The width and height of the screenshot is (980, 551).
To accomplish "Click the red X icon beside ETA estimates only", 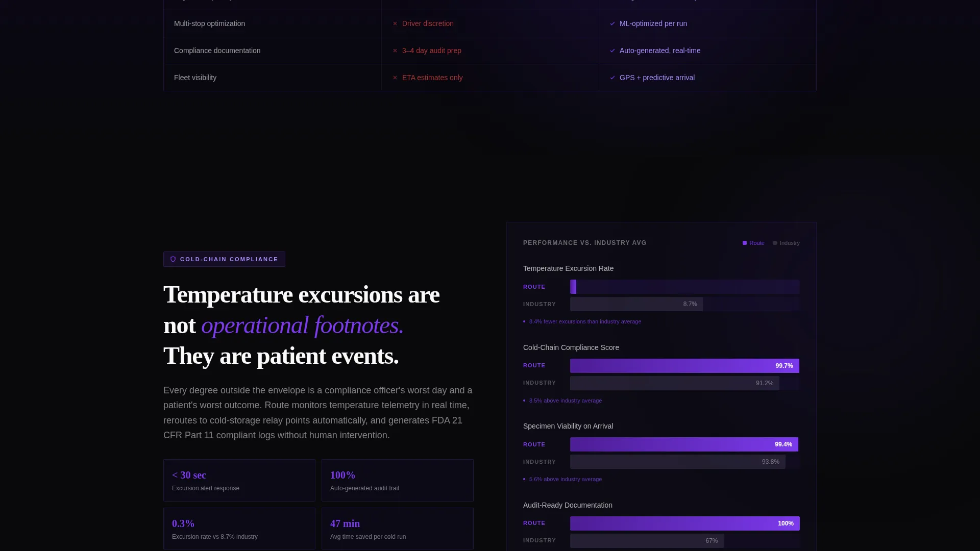I will (x=395, y=78).
